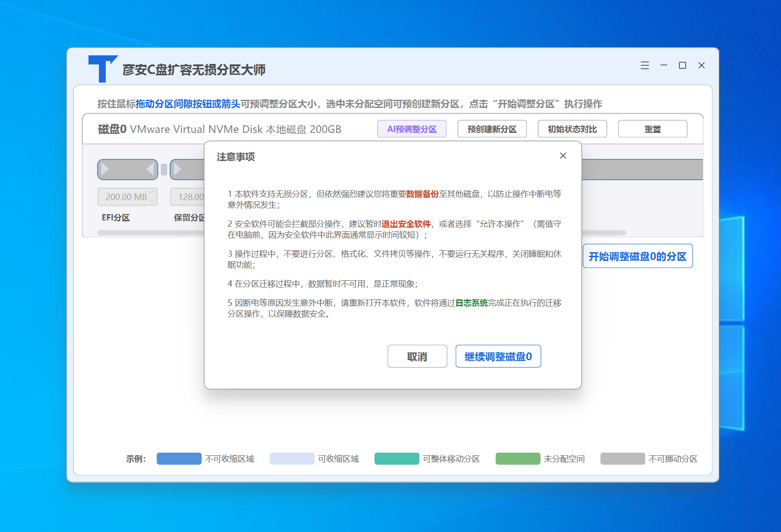Click the 不可收缩区域 blue legend swatch

(179, 459)
